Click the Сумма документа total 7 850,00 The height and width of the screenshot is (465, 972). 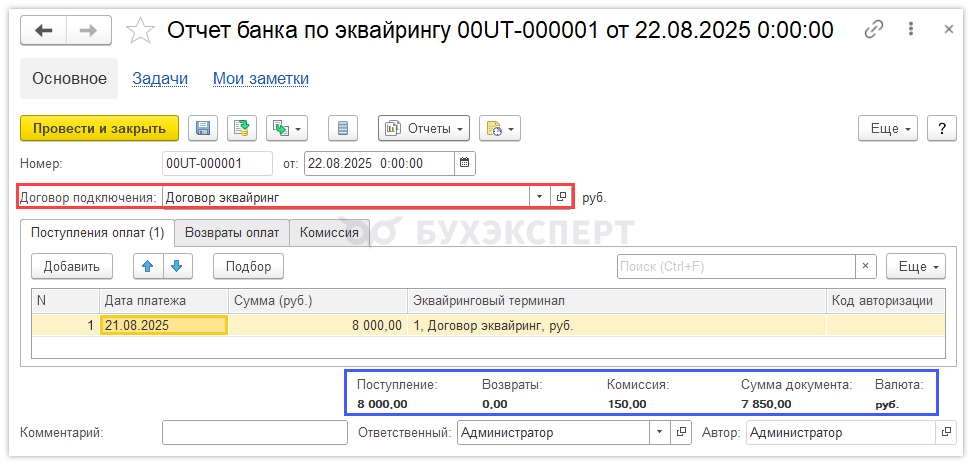pos(766,405)
